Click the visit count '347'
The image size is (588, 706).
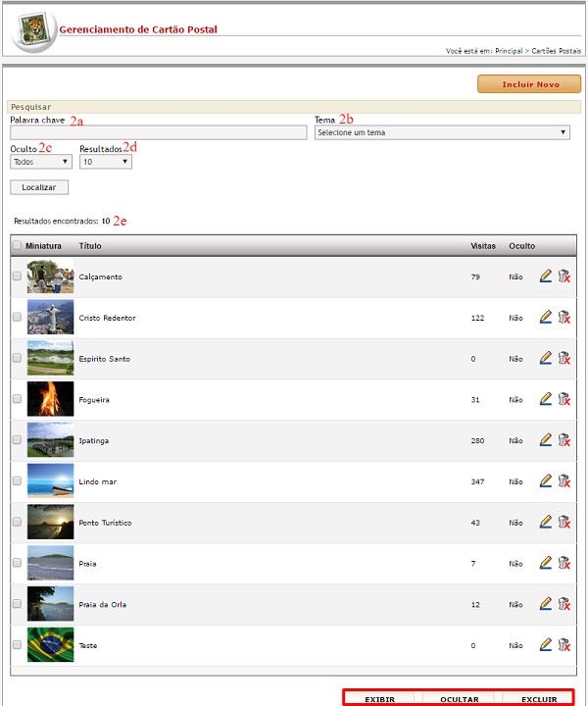click(x=477, y=481)
